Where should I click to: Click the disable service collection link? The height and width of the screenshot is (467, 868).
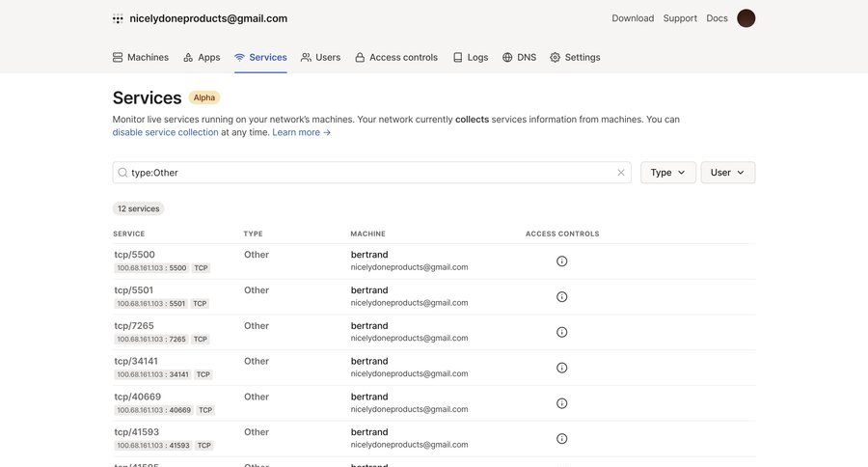point(165,132)
